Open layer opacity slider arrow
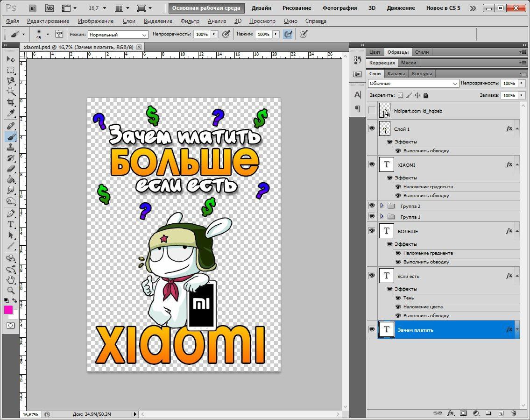Image resolution: width=530 pixels, height=420 pixels. (522, 83)
